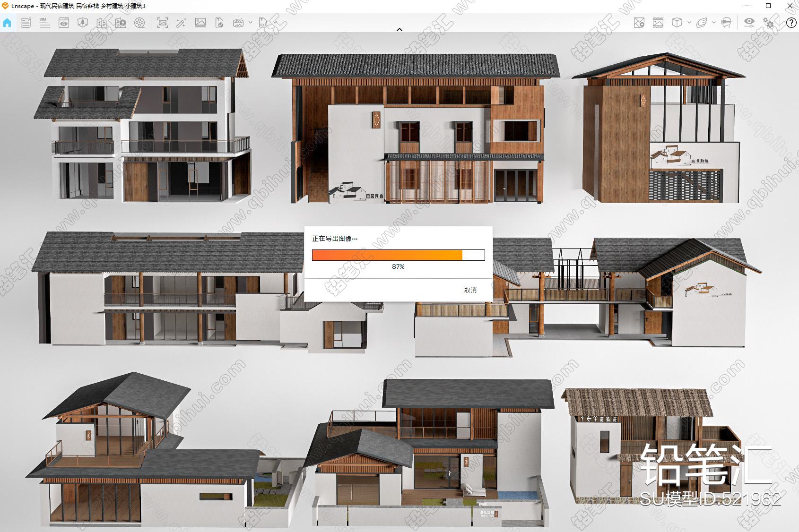Open the asset library icon
The height and width of the screenshot is (532, 799).
102,23
